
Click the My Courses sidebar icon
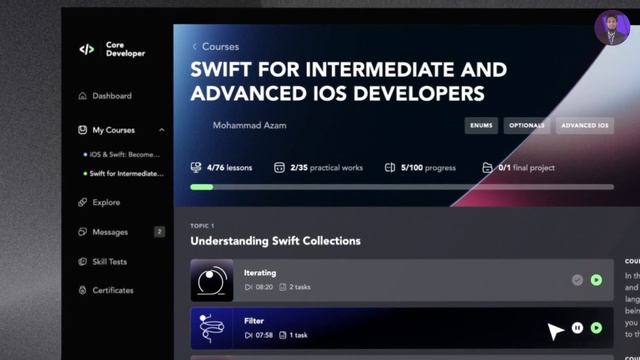[x=82, y=130]
